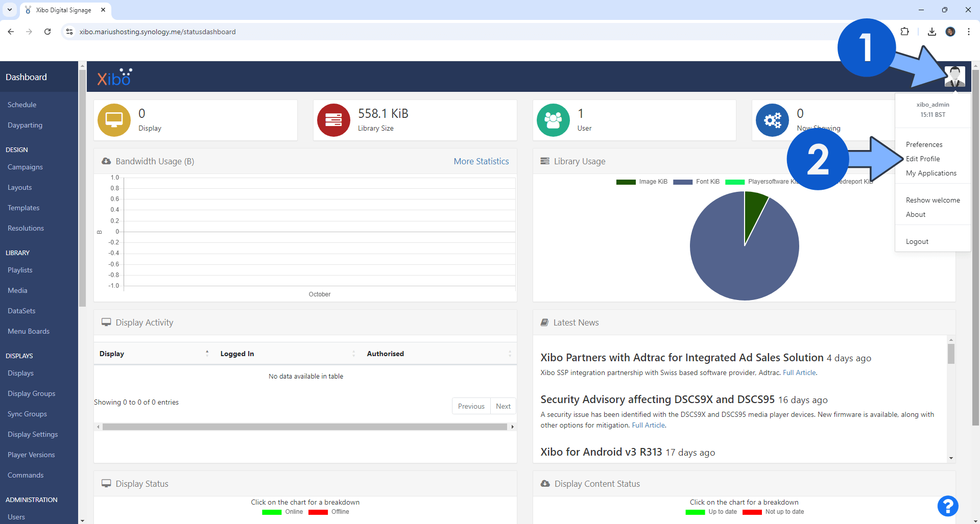Viewport: 980px width, 524px height.
Task: Open the tab search dropdown arrow
Action: click(x=10, y=10)
